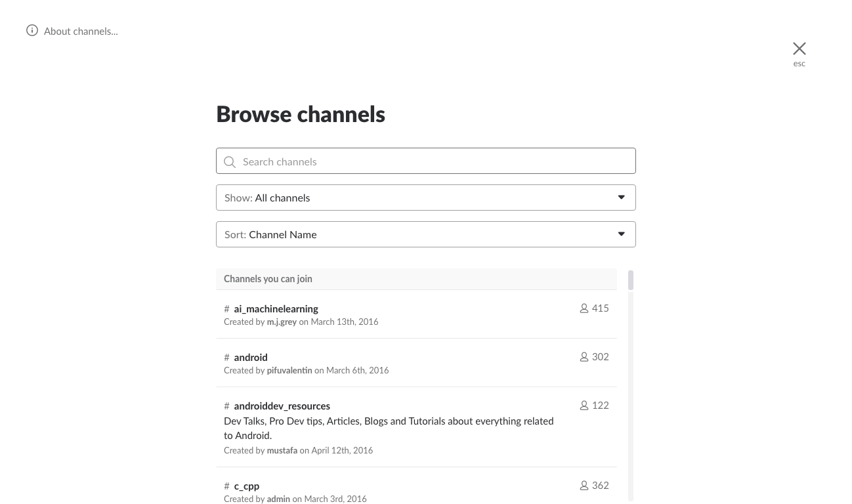
Task: Click inside the Search channels field
Action: point(426,161)
